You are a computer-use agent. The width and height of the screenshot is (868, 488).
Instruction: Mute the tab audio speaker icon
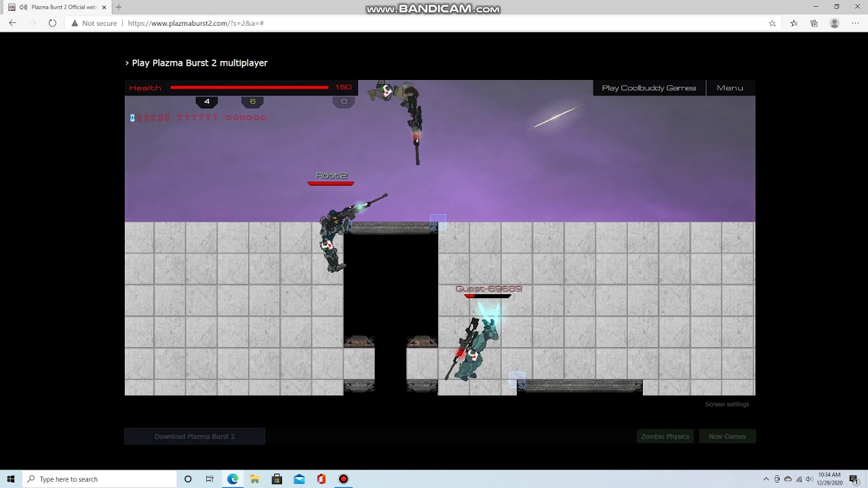click(24, 7)
